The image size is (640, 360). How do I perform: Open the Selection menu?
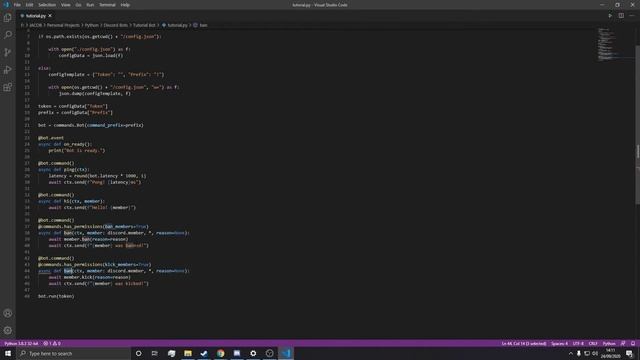[x=47, y=5]
